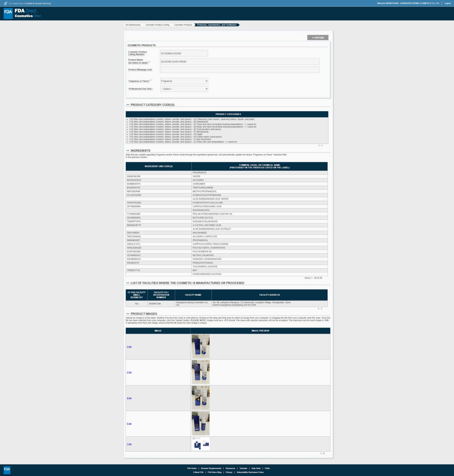Click the FDA Direct logo icon

point(8,13)
